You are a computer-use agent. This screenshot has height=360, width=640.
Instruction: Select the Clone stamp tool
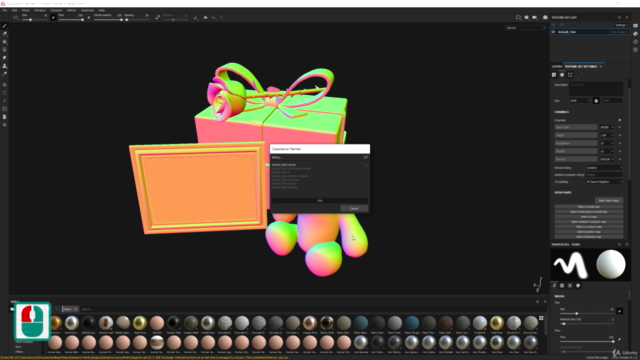pyautogui.click(x=4, y=66)
